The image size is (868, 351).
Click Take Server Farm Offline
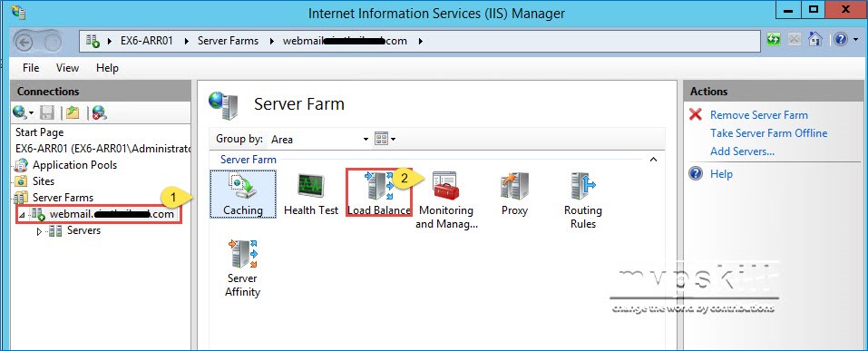click(x=769, y=133)
